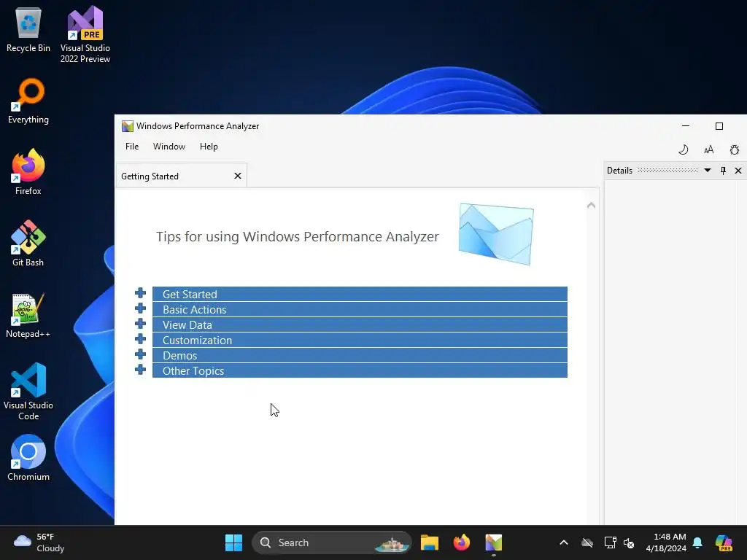
Task: Click the muted volume tray icon
Action: 629,542
